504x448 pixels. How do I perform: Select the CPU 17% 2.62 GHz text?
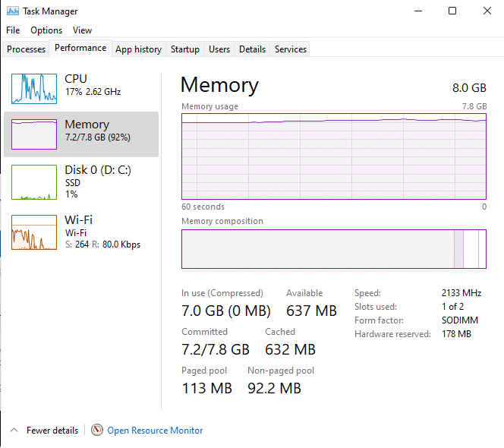93,92
